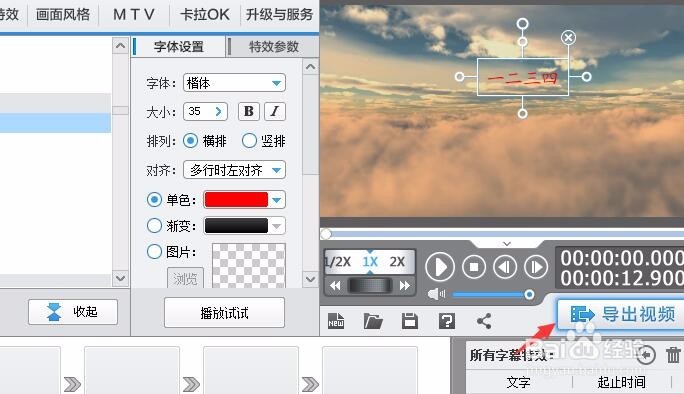Screen dimensions: 684x394
Task: Click the volume slider handle
Action: 529,295
